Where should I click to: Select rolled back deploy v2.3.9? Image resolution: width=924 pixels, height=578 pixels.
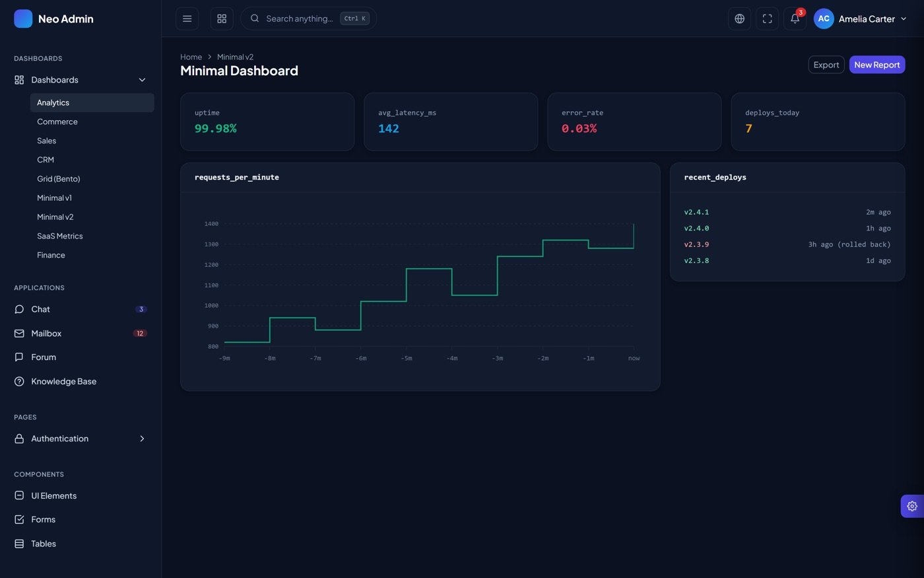coord(696,244)
